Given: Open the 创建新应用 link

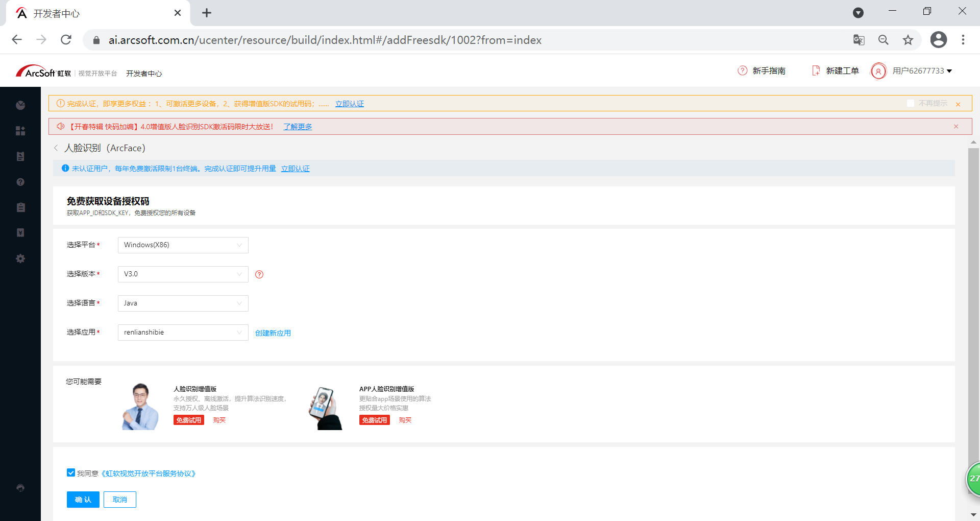Looking at the screenshot, I should click(273, 333).
